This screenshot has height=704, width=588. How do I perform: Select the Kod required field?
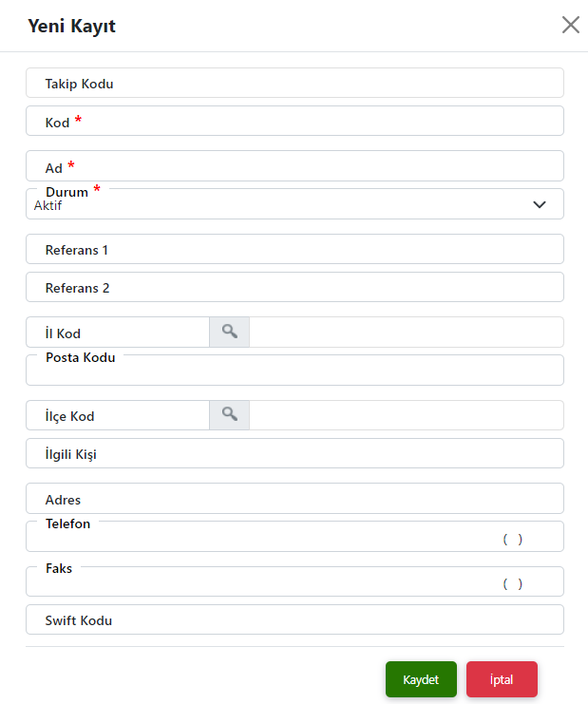[294, 121]
